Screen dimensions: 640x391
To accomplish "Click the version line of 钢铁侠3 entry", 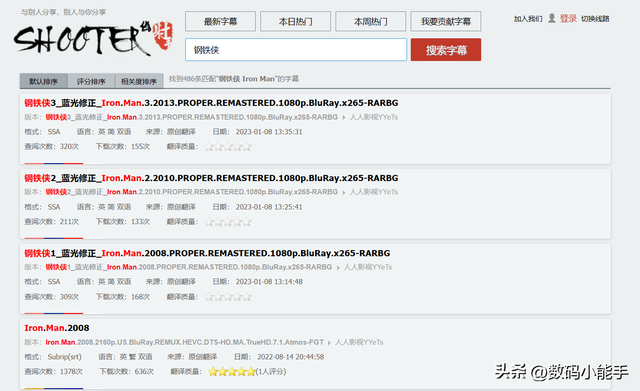I will (192, 117).
